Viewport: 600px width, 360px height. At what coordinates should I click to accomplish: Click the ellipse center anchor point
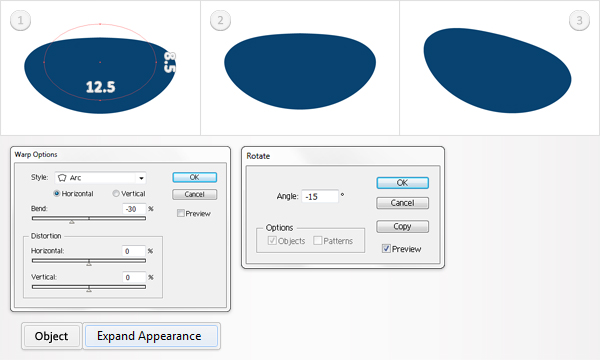tap(100, 62)
